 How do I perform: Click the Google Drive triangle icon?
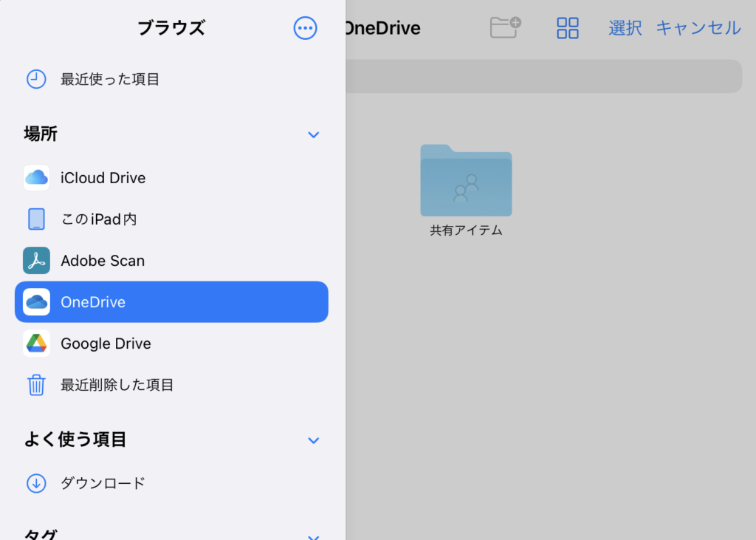[36, 344]
